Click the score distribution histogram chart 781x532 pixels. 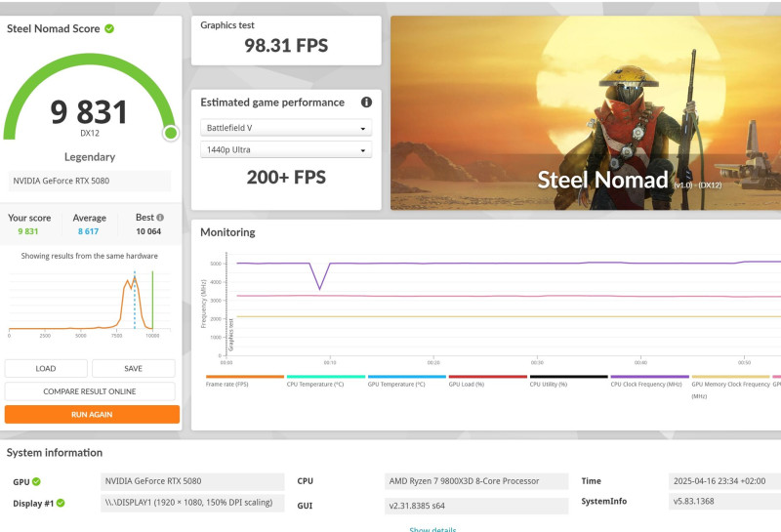[x=90, y=304]
